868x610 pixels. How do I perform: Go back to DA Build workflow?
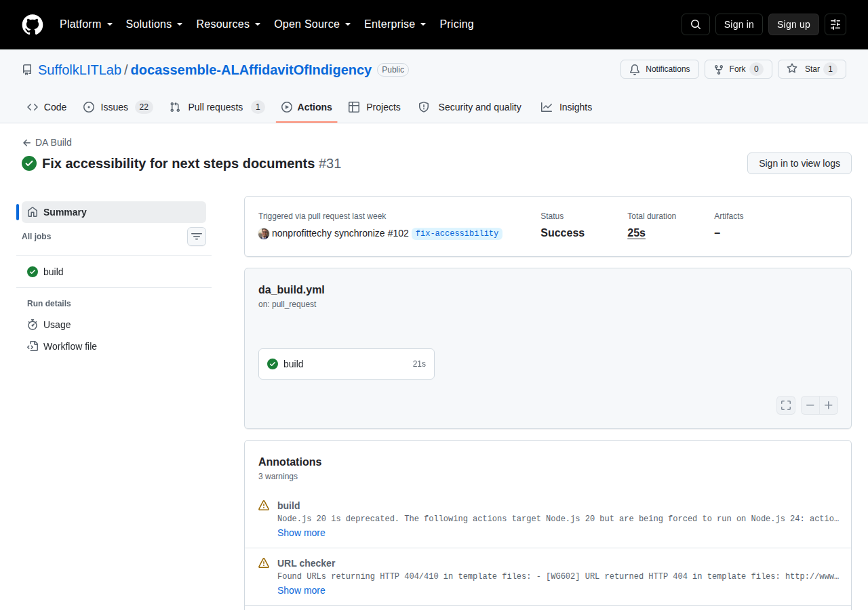(47, 142)
